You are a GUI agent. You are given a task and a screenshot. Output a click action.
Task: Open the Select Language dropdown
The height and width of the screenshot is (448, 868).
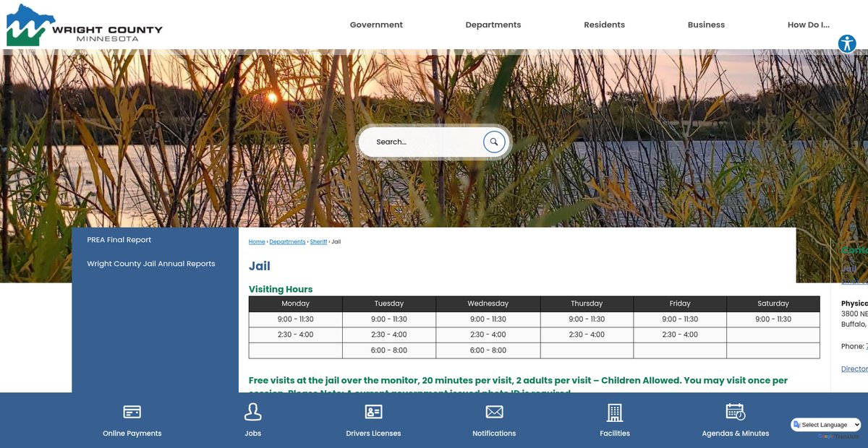pyautogui.click(x=826, y=425)
